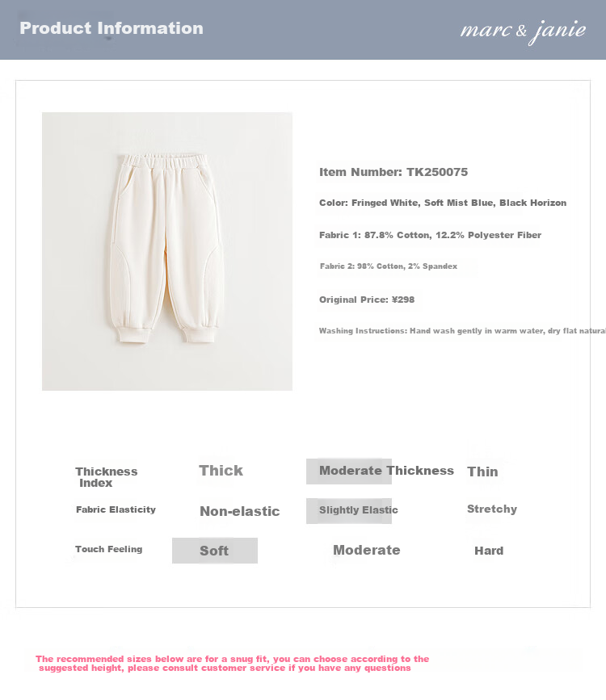606x700 pixels.
Task: Choose the Non-elastic fabric option
Action: coord(239,511)
